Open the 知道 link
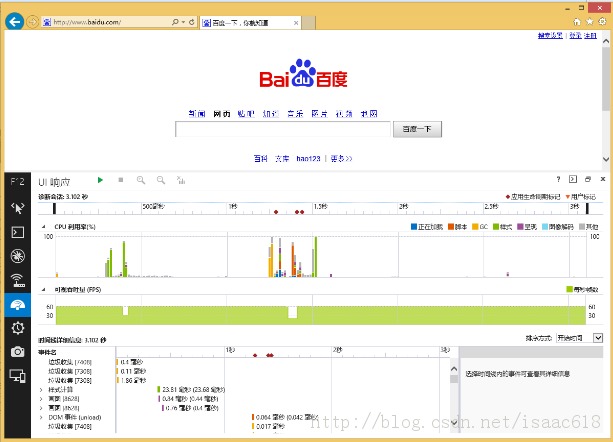The image size is (613, 442). (x=271, y=114)
